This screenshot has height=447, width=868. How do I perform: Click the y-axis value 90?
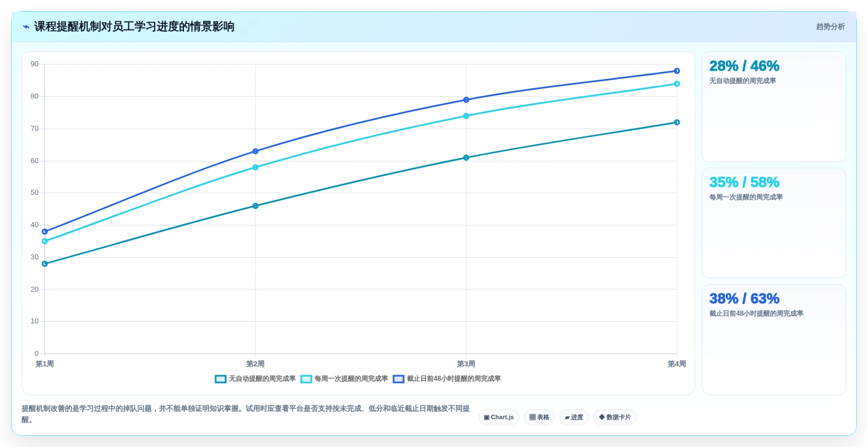[x=34, y=64]
